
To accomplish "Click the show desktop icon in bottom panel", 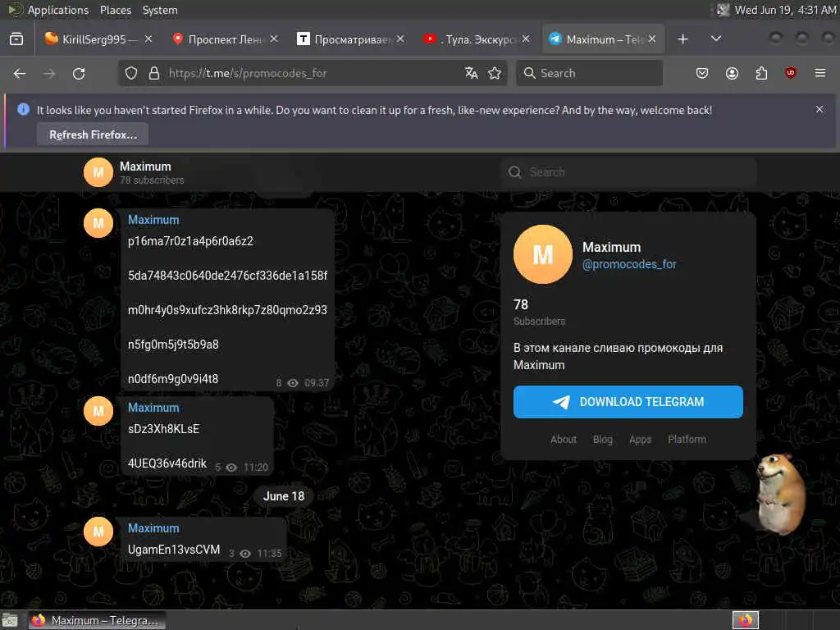I will coord(10,620).
